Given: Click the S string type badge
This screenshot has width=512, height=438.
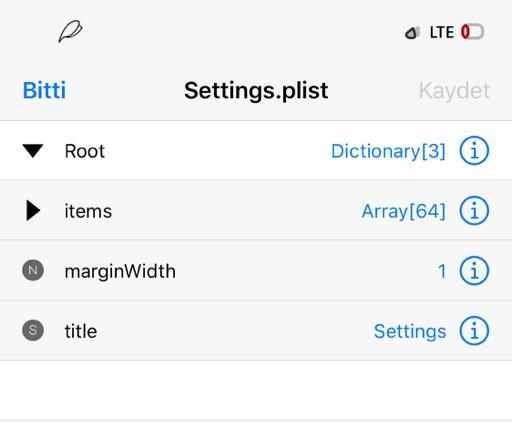Looking at the screenshot, I should 33,330.
